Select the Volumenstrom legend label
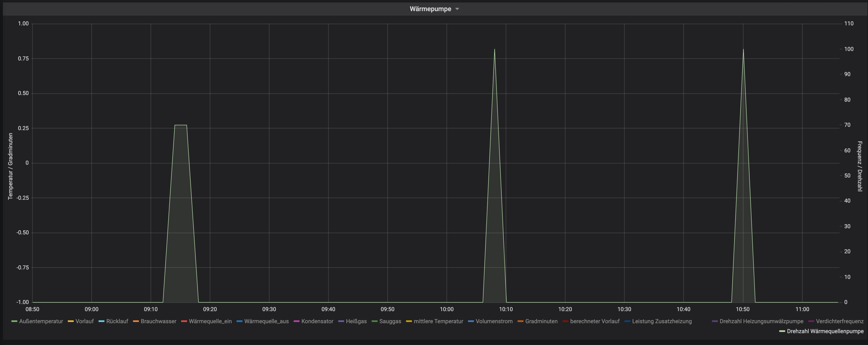Screen dimensions: 868x345 click(494, 321)
